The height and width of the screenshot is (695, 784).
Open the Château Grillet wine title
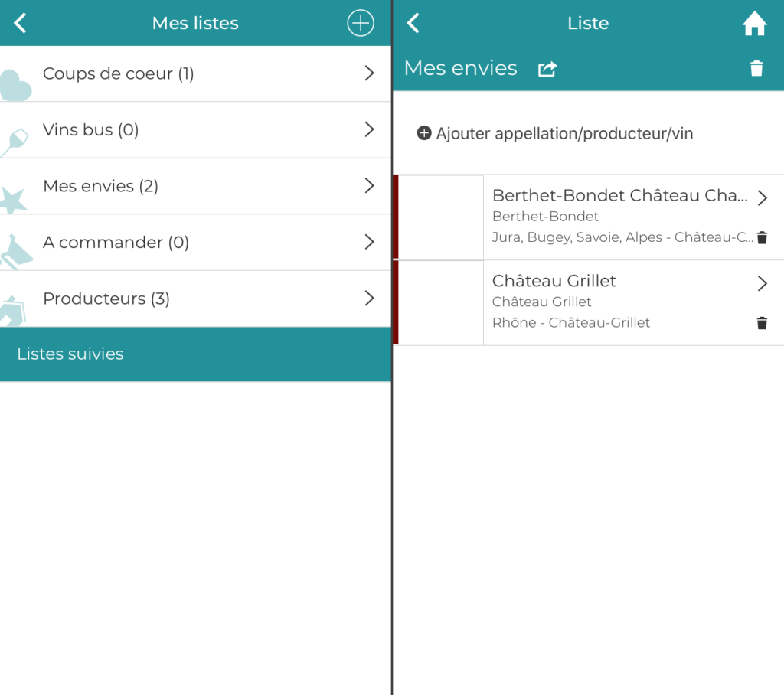(x=554, y=281)
